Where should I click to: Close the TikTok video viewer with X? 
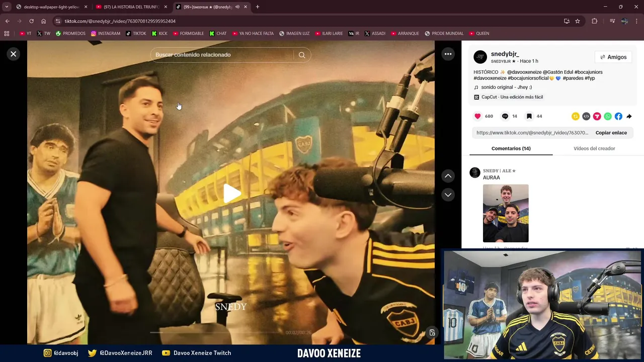click(14, 54)
